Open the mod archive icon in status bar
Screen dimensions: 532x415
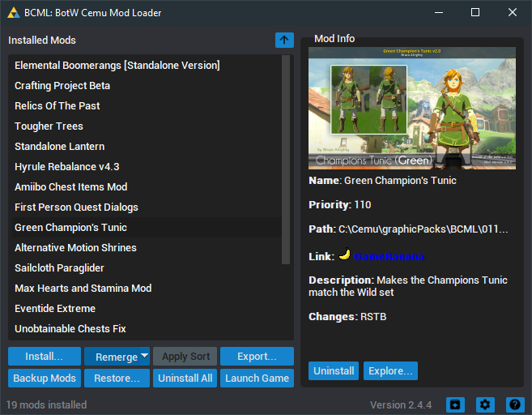(x=455, y=404)
